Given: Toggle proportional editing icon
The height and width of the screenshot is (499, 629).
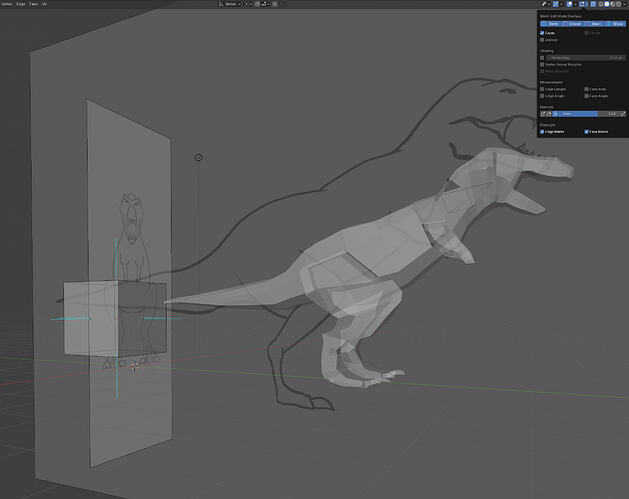Looking at the screenshot, I should point(275,4).
